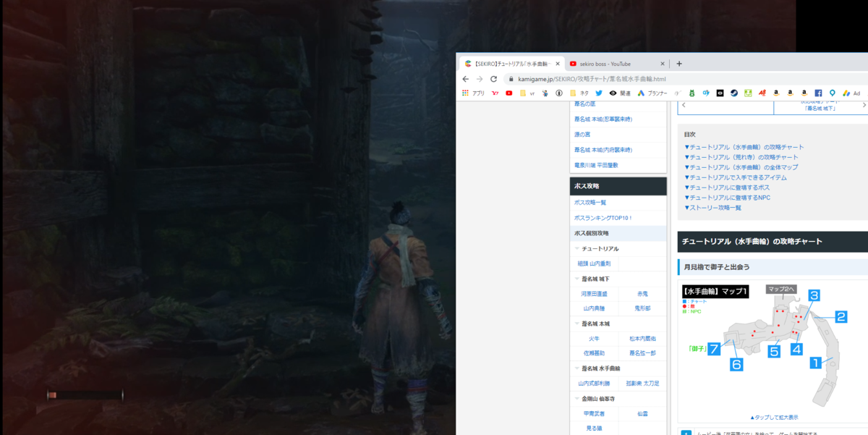Image resolution: width=868 pixels, height=435 pixels.
Task: Switch to sekiro boss YouTube tab
Action: (616, 64)
